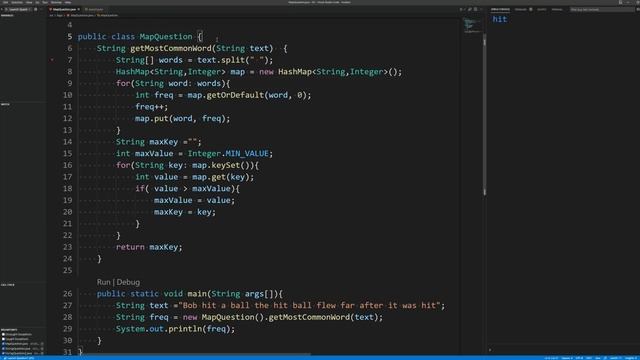The height and width of the screenshot is (360, 640).
Task: Focus the debug console filter input
Action: point(602,9)
